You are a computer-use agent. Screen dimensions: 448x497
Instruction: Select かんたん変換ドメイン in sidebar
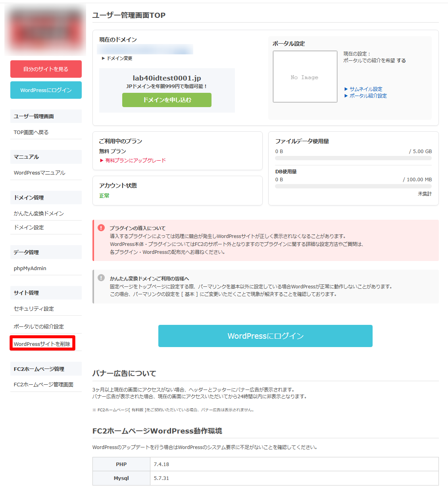38,213
